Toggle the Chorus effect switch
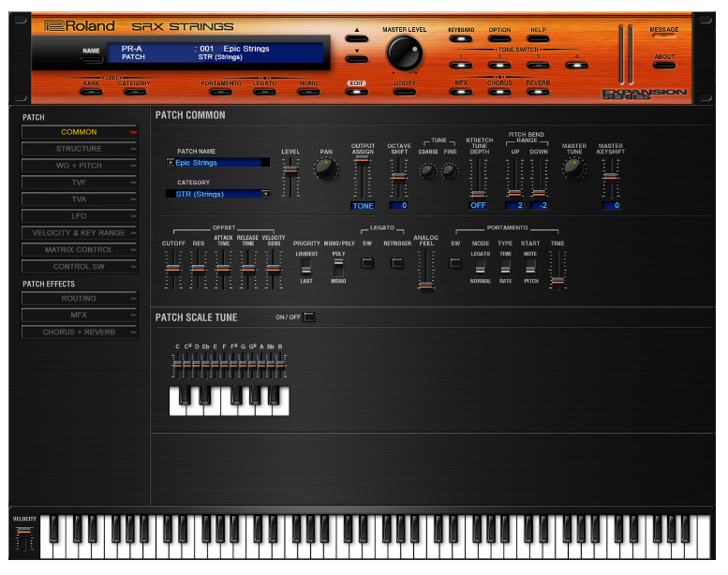Viewport: 728px width, 575px height. 499,92
